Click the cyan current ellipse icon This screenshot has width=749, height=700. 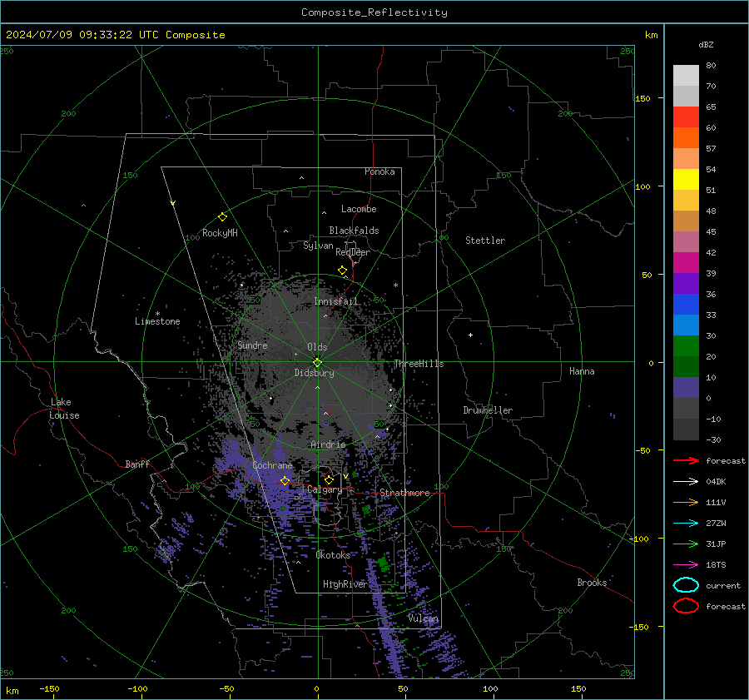[686, 585]
